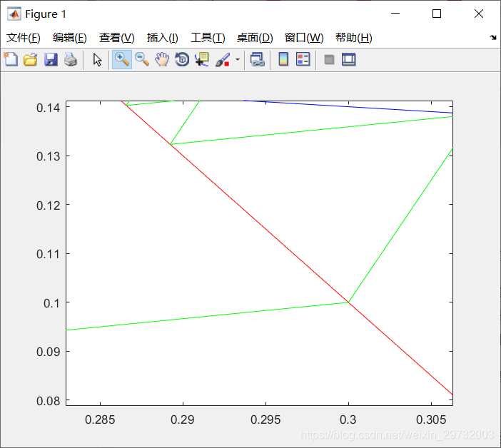Open the 窗口(W) menu
Image resolution: width=501 pixels, height=448 pixels.
click(x=304, y=38)
